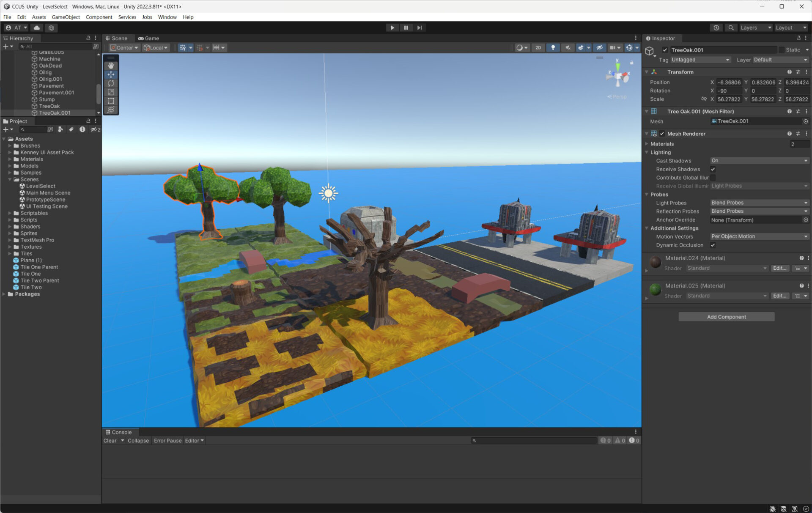Image resolution: width=812 pixels, height=513 pixels.
Task: Click the Step frame button
Action: (419, 27)
